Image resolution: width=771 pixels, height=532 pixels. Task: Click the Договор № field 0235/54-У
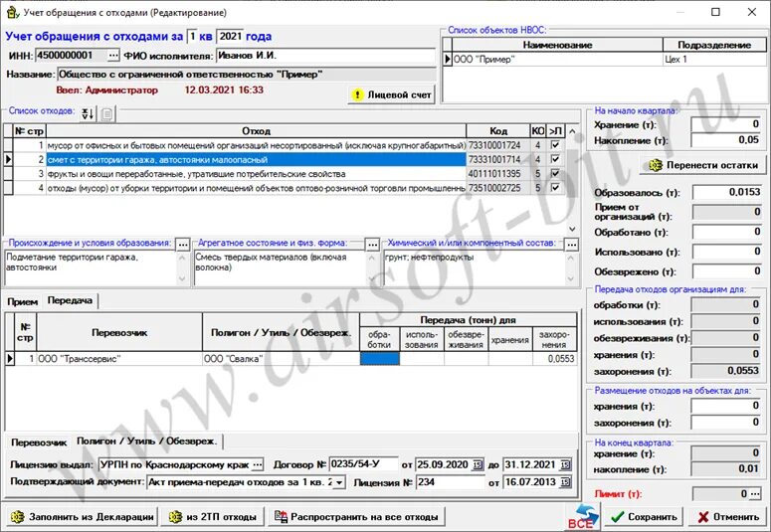(x=363, y=464)
